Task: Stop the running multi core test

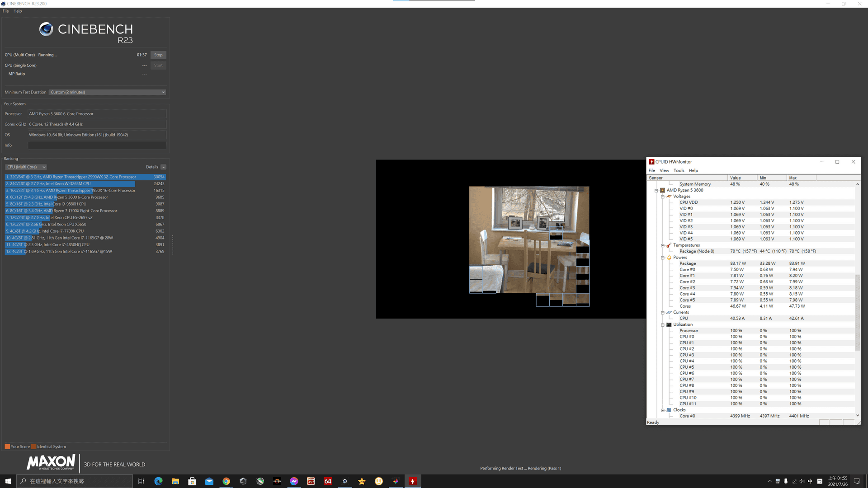Action: tap(158, 55)
